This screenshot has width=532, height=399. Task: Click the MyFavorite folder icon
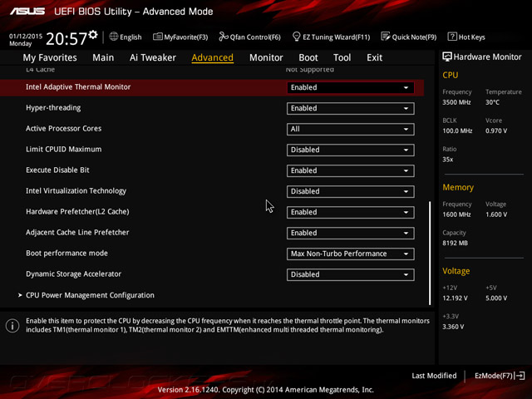[157, 37]
